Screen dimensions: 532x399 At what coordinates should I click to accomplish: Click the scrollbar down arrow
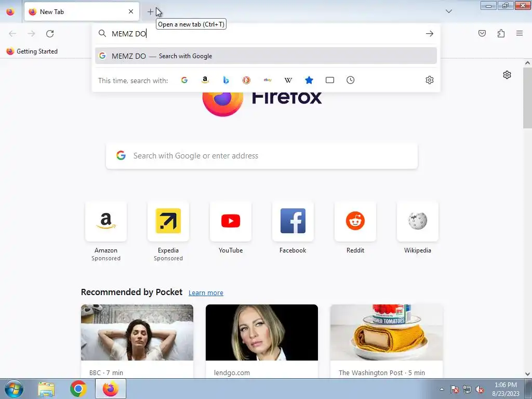[527, 374]
